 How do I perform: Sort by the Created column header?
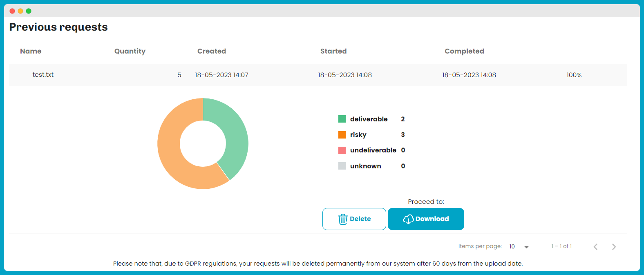211,51
